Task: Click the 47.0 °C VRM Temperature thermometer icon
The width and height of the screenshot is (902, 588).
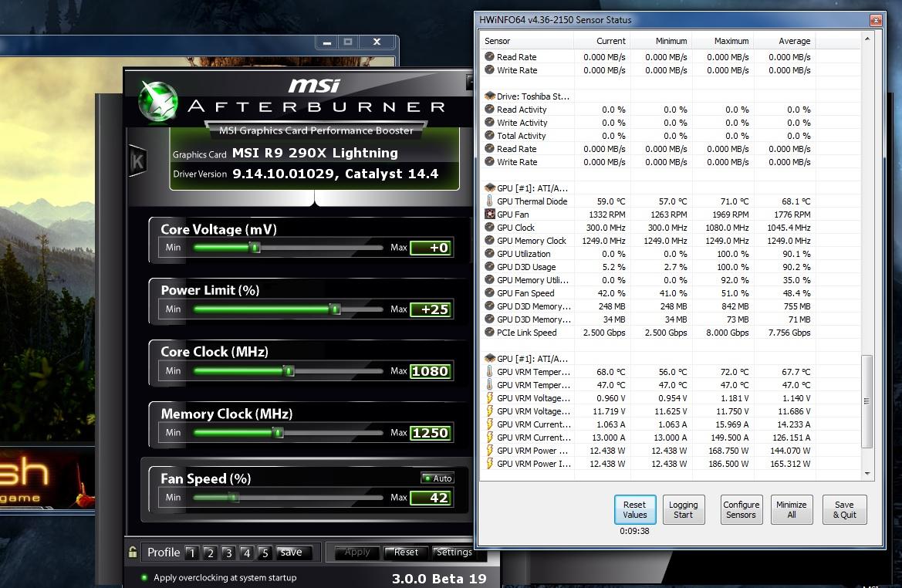Action: tap(489, 385)
